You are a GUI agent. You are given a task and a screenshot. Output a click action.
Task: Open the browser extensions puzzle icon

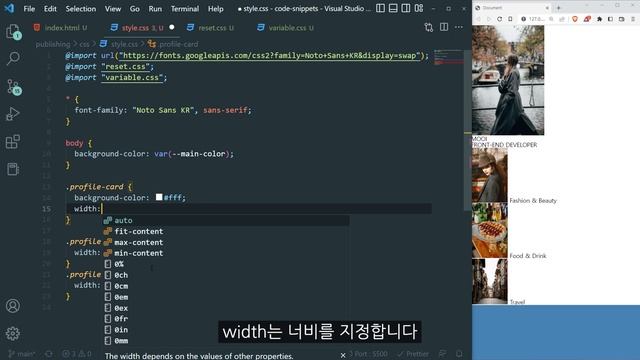[599, 19]
